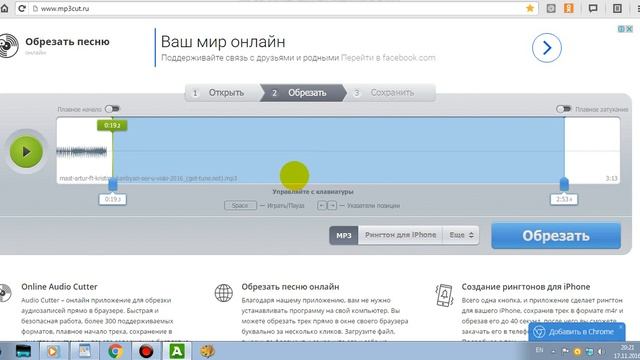Click the volume speaker tray icon
Image resolution: width=640 pixels, height=360 pixels.
[600, 351]
